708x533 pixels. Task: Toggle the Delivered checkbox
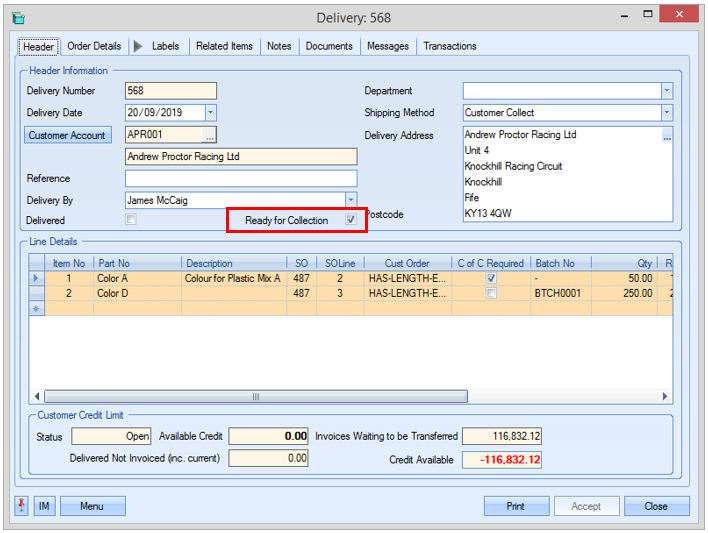(x=130, y=220)
